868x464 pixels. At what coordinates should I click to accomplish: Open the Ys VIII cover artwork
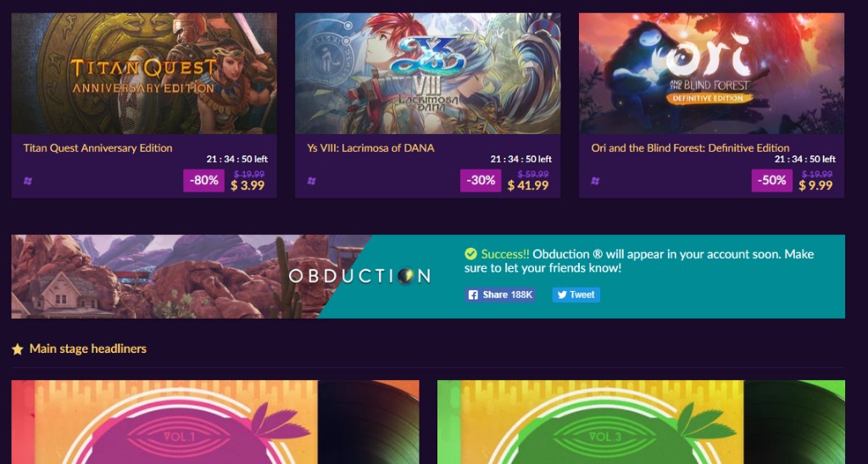[427, 74]
